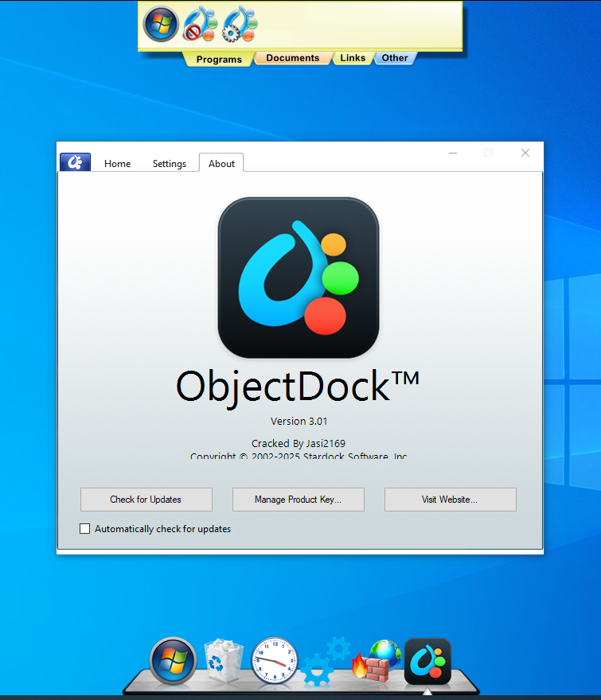Switch to the Programs dock tab
The height and width of the screenshot is (700, 601).
(x=219, y=59)
